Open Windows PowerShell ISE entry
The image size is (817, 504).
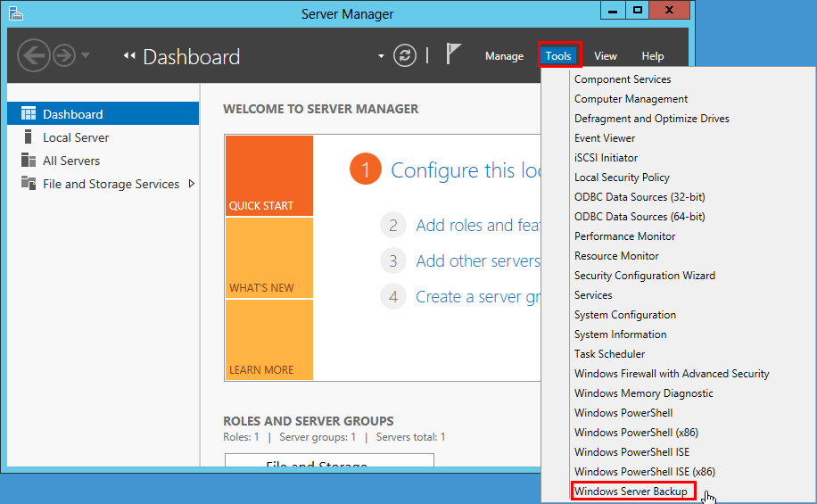coord(632,452)
